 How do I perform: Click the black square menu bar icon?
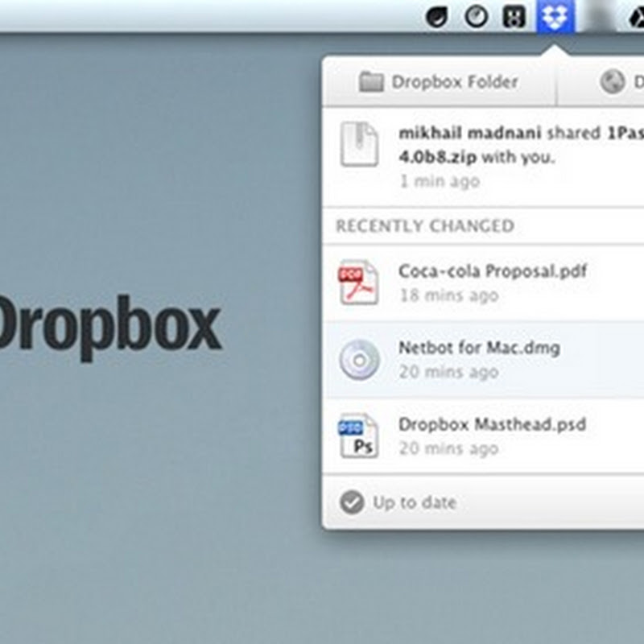514,18
